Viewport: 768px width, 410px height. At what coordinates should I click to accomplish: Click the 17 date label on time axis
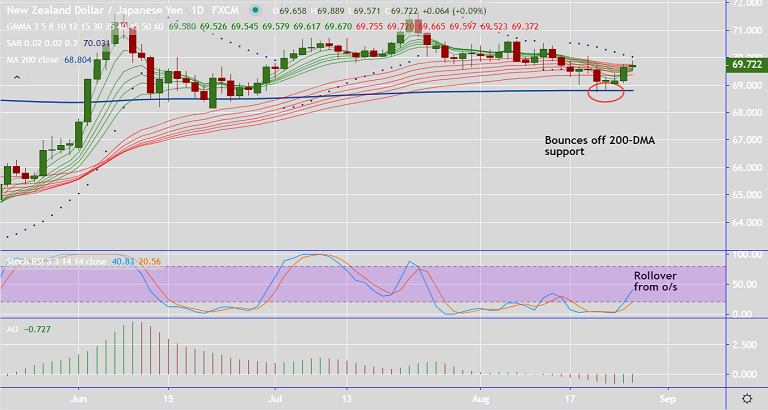coord(570,399)
